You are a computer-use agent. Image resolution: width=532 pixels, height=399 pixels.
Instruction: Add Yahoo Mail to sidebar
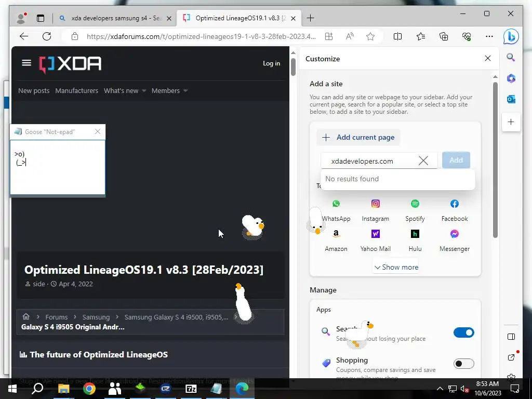point(376,240)
